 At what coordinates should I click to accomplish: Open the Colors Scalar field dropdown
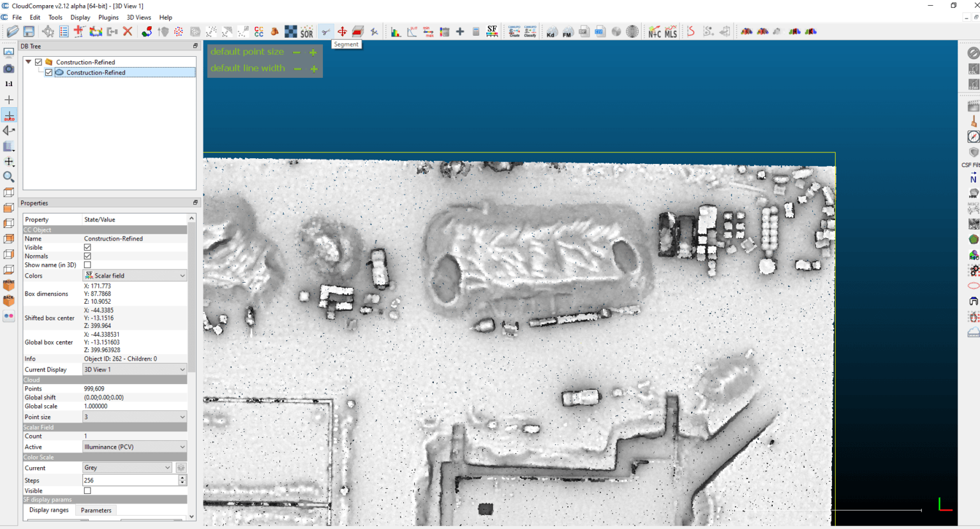pos(135,276)
